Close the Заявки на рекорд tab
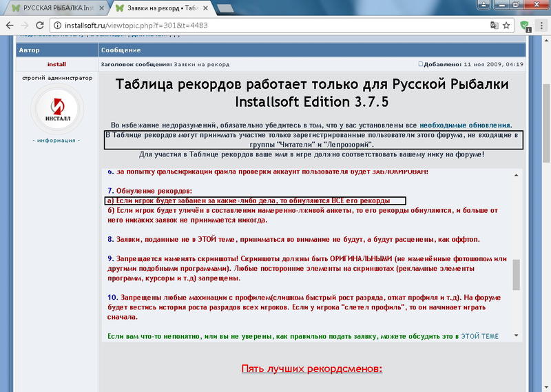 tap(205, 8)
